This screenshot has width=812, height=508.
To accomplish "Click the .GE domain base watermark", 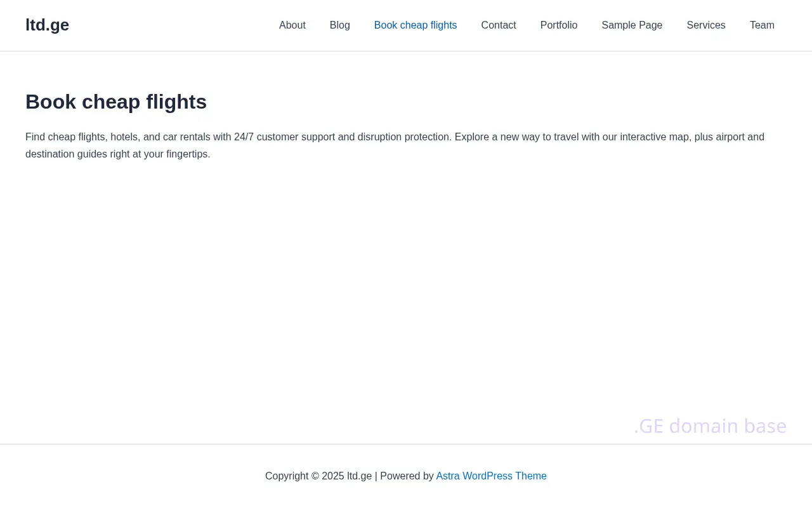I will (x=710, y=426).
